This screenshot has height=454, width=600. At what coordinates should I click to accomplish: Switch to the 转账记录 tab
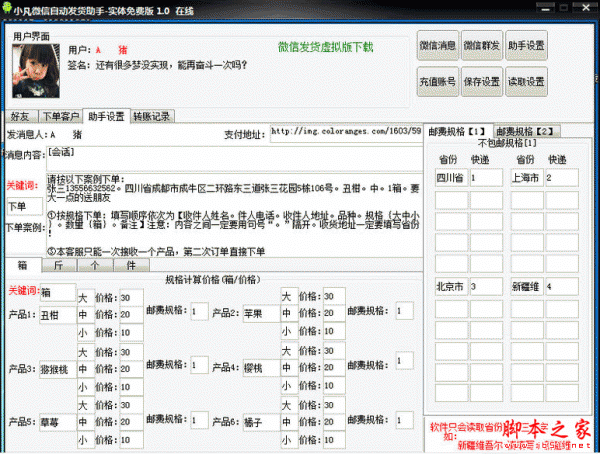(152, 116)
